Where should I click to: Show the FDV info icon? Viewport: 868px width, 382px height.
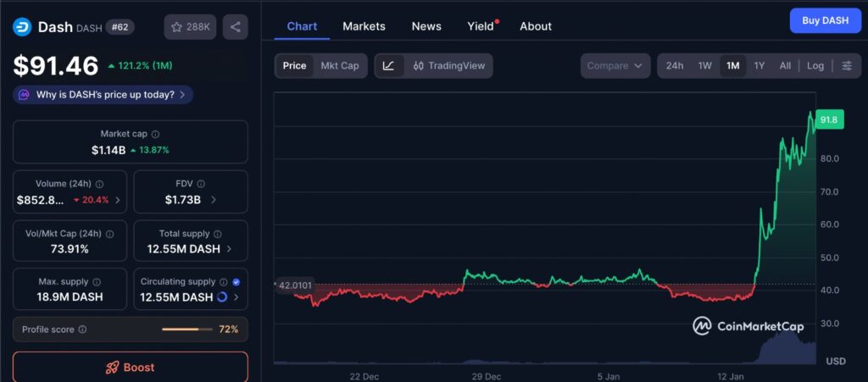(201, 184)
